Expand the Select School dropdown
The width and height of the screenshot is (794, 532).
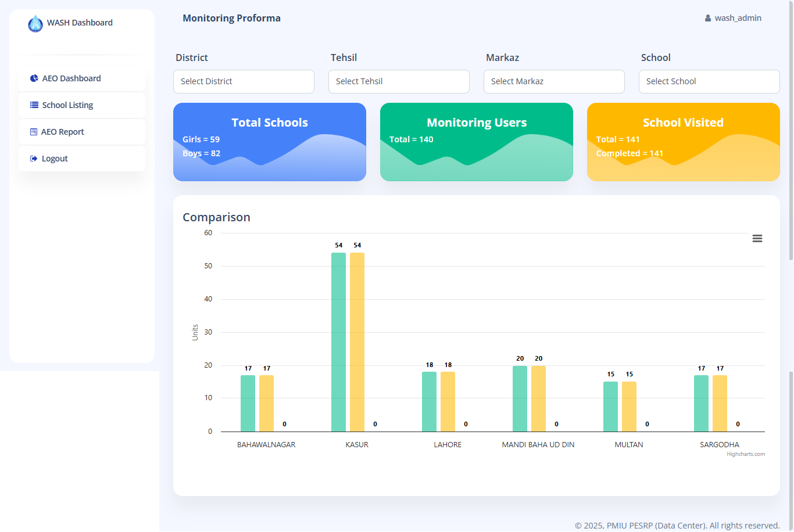709,81
